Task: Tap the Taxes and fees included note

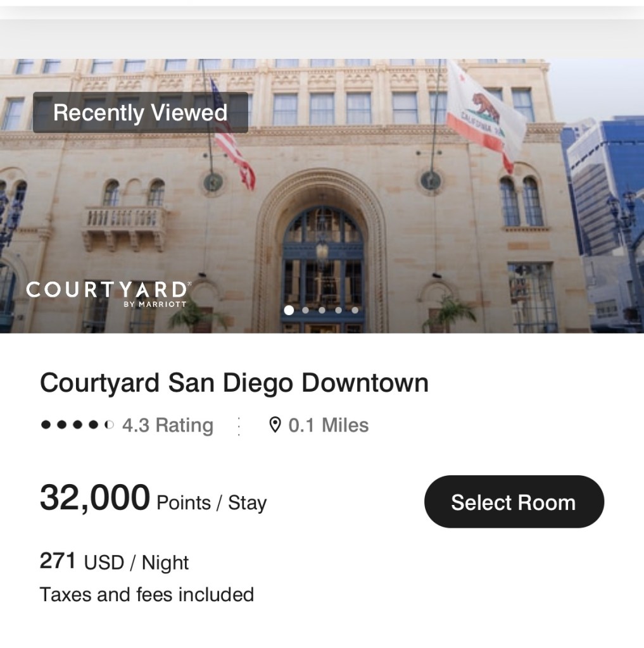Action: 147,595
